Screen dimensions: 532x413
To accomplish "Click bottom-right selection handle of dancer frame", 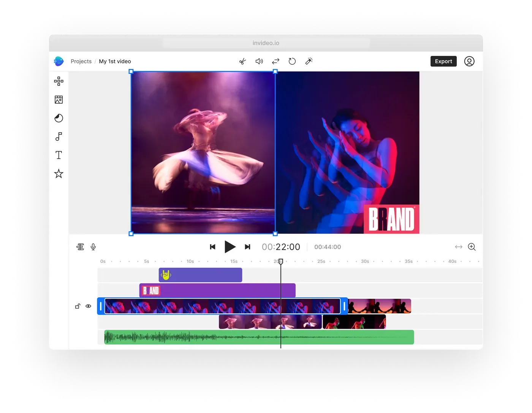I will point(275,234).
